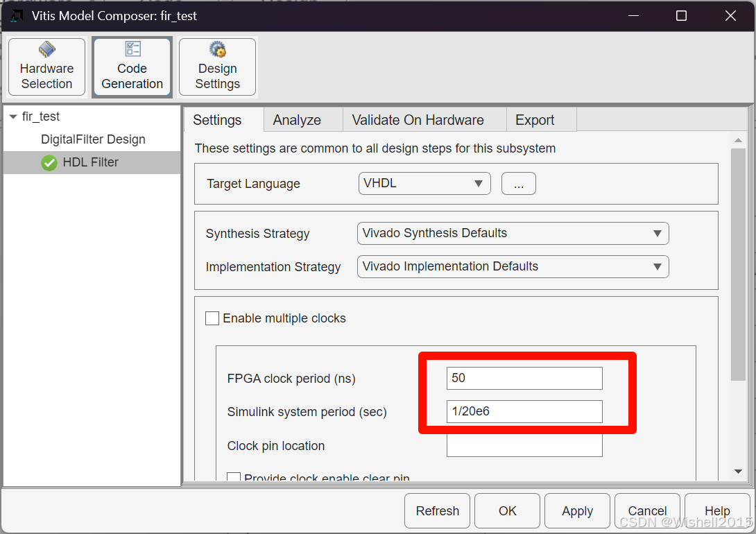
Task: Click the Help button
Action: coord(717,511)
